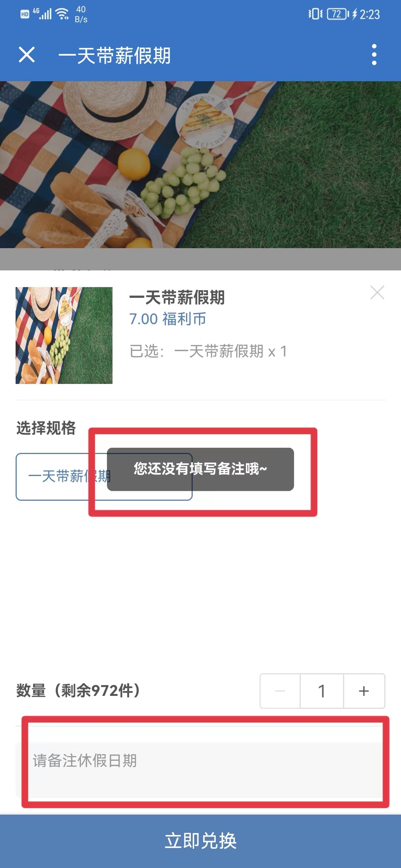Tap the picnic banner image
Image resolution: width=401 pixels, height=868 pixels.
[200, 164]
